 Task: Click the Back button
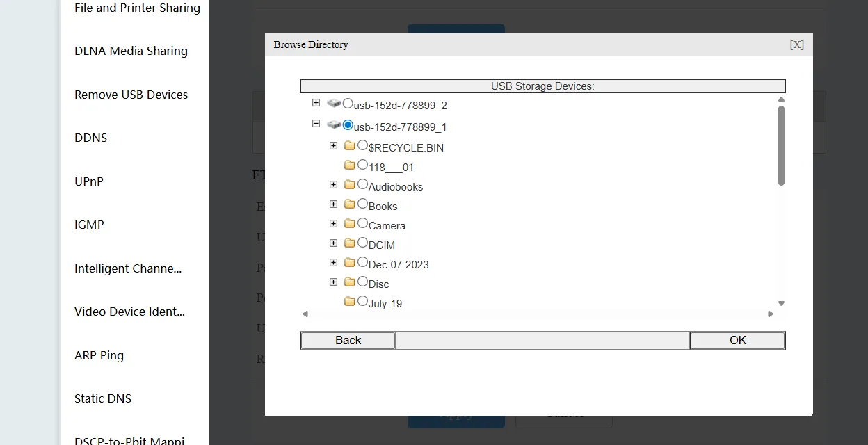[x=347, y=340]
